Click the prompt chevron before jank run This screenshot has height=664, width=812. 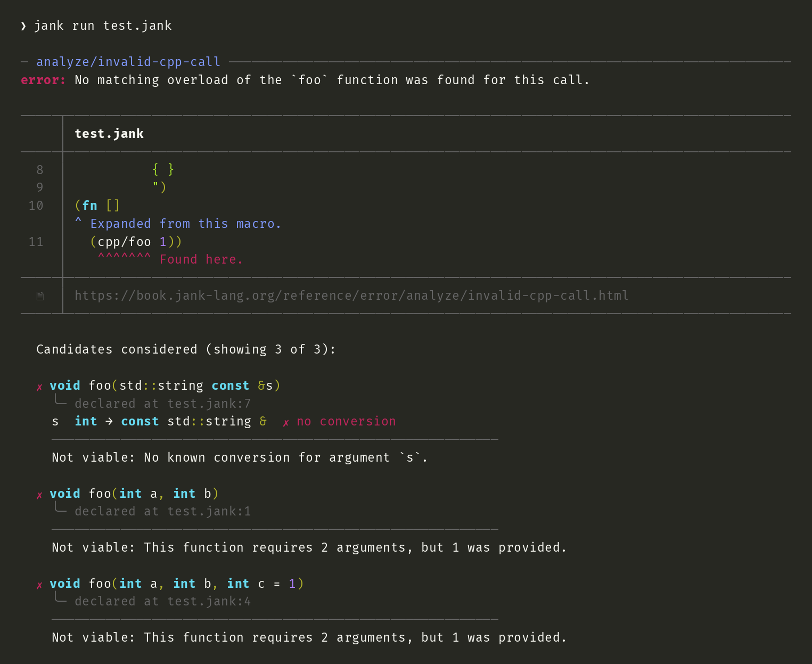coord(23,26)
